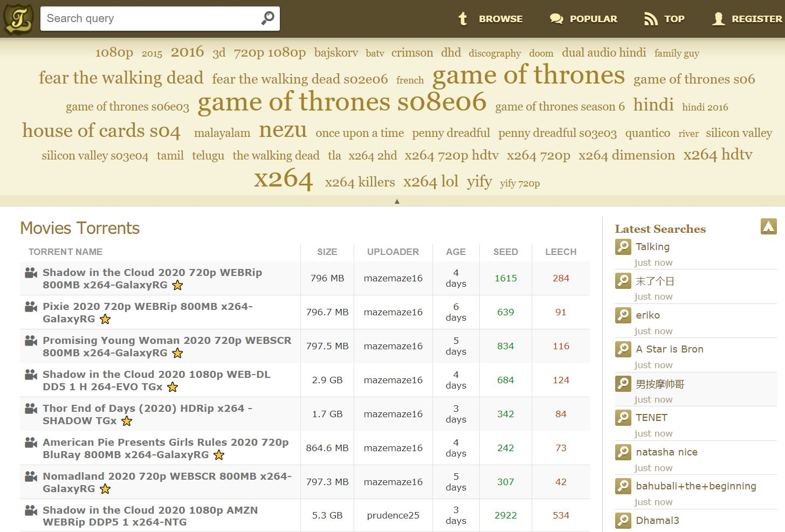The width and height of the screenshot is (785, 532).
Task: Open Nomadland 2020 720p WEBSCR torrent
Action: (167, 482)
